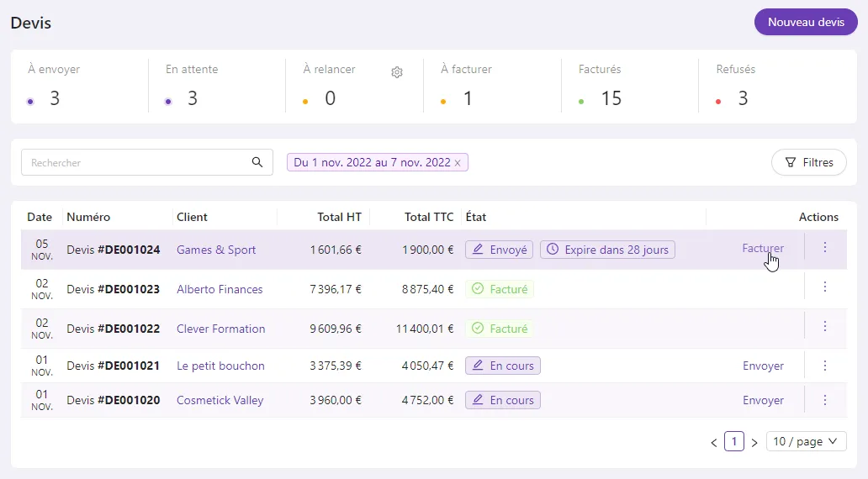868x479 pixels.
Task: Go to next page arrow
Action: (754, 443)
